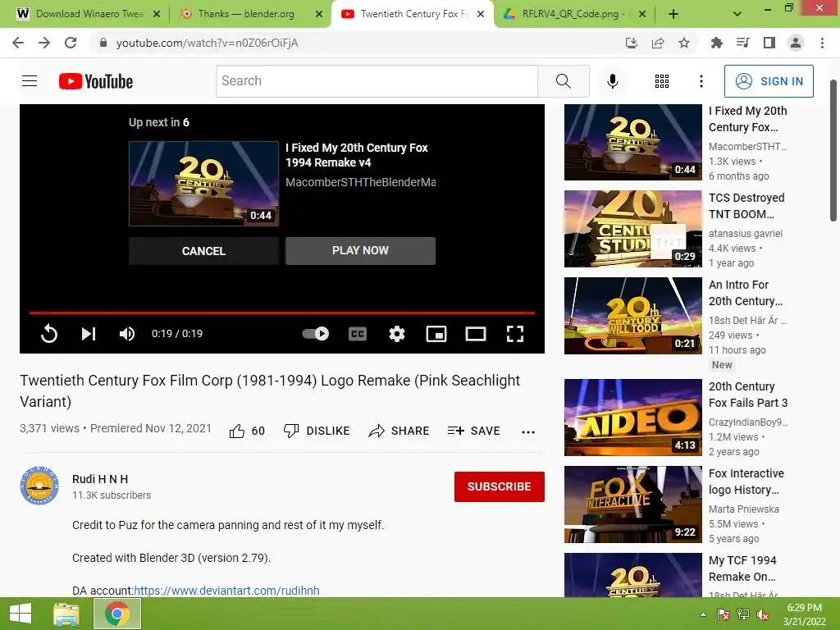Open the media controls icon
Screen dimensions: 840x630
742,43
